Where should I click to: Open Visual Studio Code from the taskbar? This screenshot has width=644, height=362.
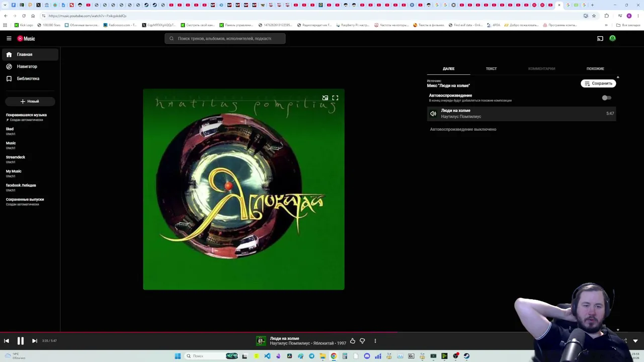click(267, 356)
